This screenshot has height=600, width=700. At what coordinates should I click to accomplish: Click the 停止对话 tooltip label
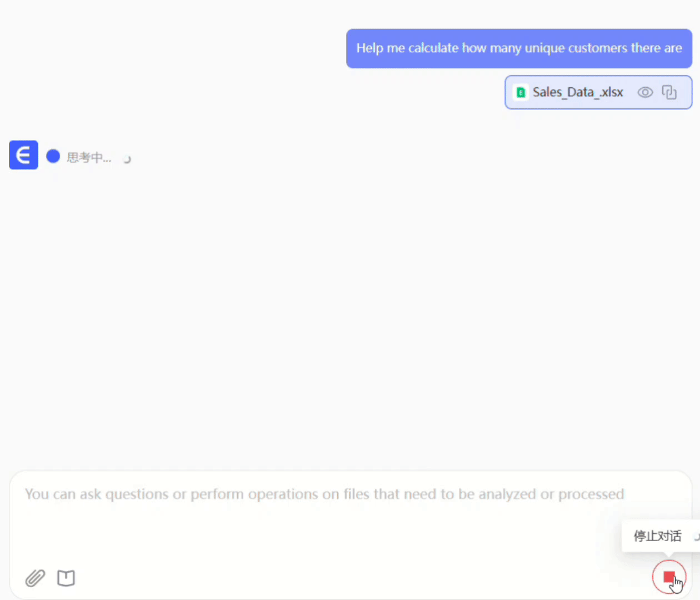[657, 536]
